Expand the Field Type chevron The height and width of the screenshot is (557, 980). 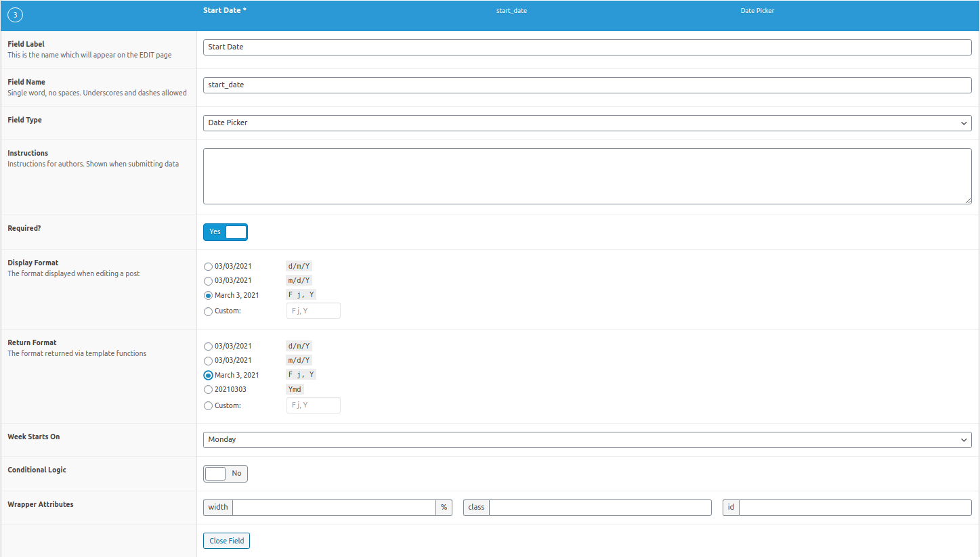click(964, 122)
